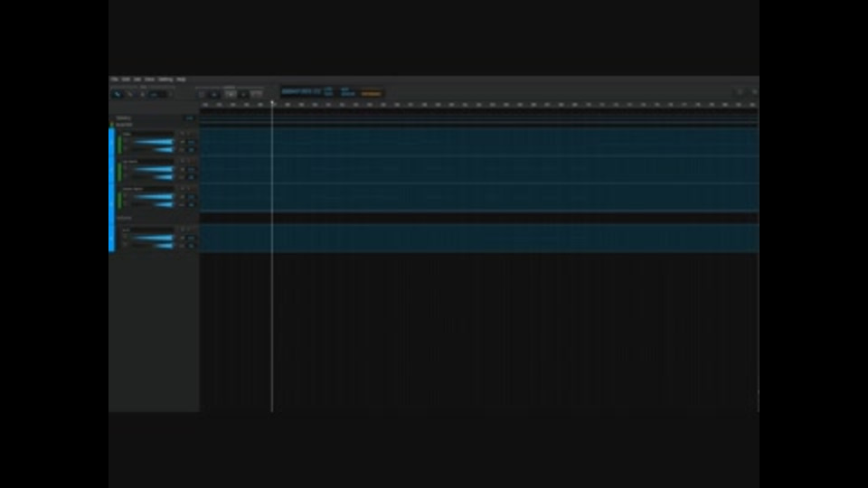Select the highlighted blue tool icon in toolbar
The height and width of the screenshot is (488, 868).
(117, 95)
